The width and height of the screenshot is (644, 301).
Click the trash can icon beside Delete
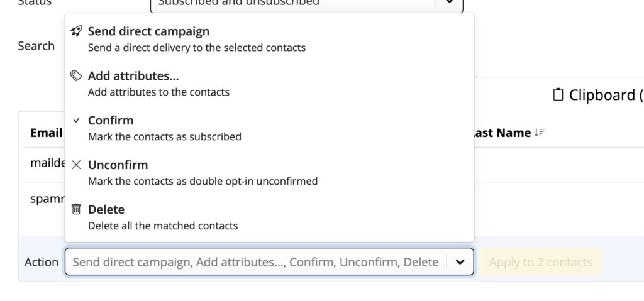76,209
